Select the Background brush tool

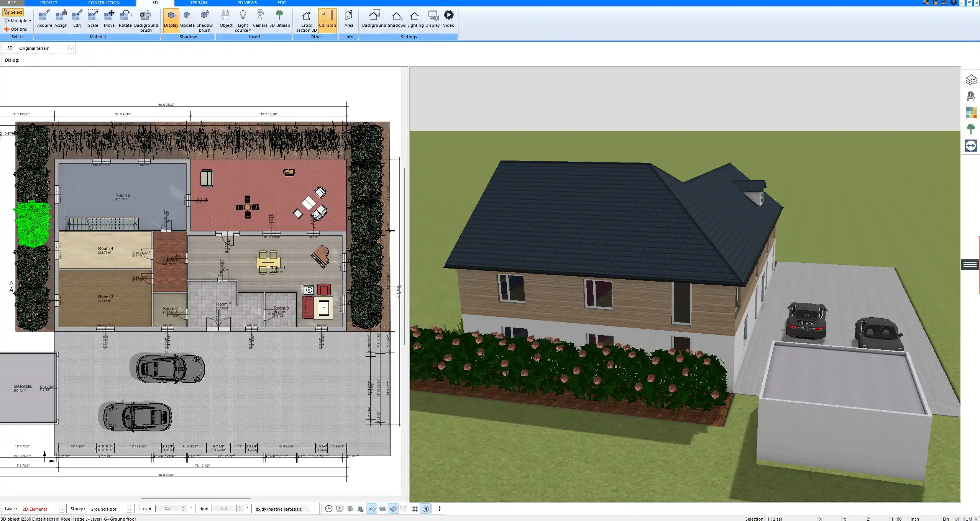(x=146, y=20)
